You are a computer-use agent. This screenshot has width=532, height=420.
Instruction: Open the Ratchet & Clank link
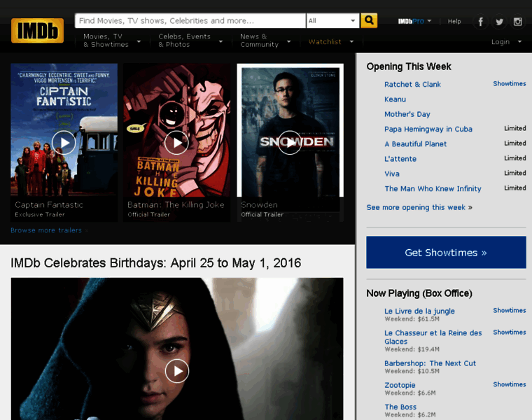(x=412, y=85)
